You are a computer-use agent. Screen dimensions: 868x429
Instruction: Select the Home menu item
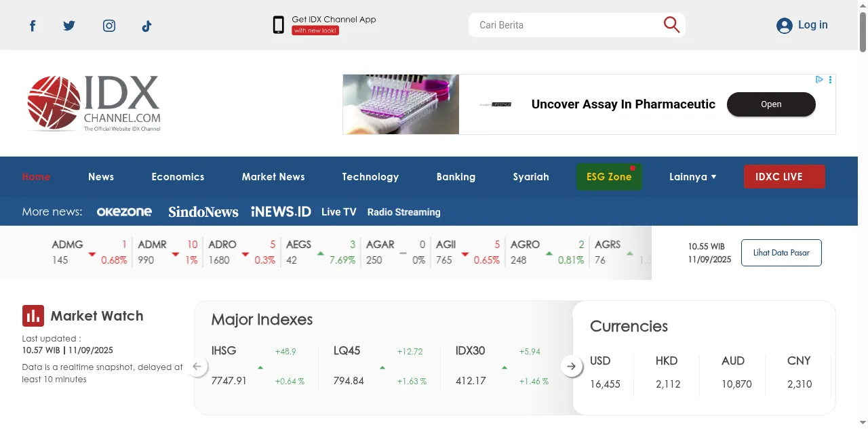pyautogui.click(x=36, y=177)
